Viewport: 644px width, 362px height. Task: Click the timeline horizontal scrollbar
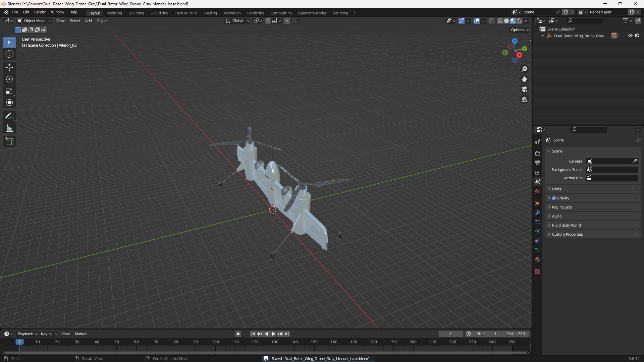tap(266, 353)
